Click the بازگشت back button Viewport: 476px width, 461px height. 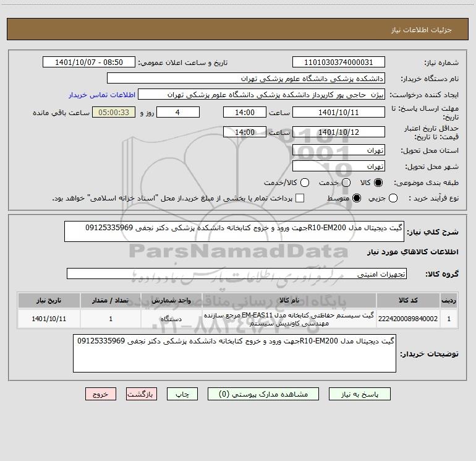pos(142,394)
